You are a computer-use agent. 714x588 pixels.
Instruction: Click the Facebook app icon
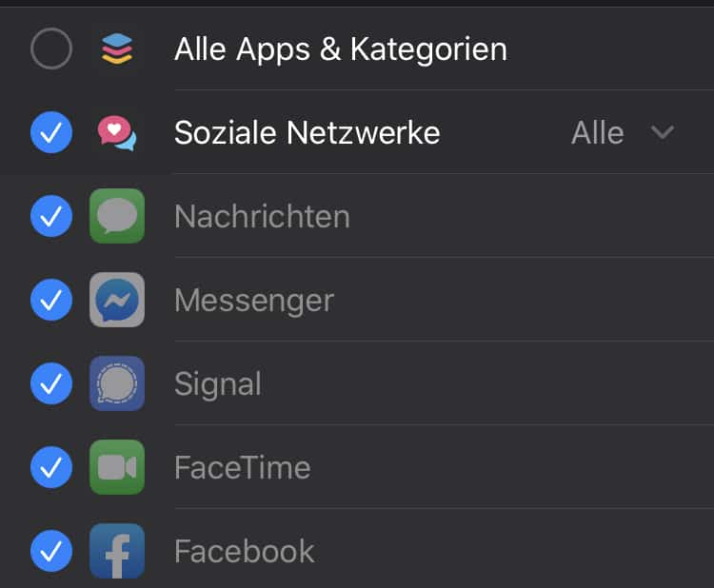tap(117, 551)
